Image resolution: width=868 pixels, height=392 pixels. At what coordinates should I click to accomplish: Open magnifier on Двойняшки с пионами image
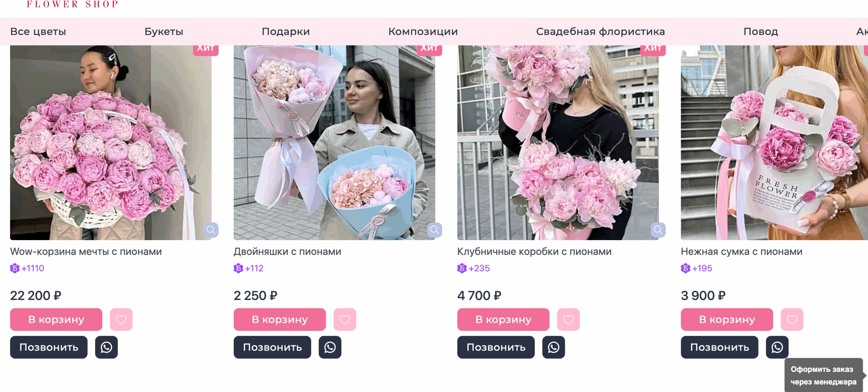click(434, 230)
